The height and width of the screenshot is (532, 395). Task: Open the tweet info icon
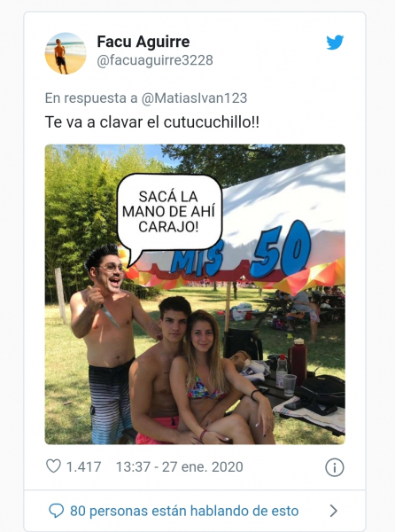coord(335,467)
